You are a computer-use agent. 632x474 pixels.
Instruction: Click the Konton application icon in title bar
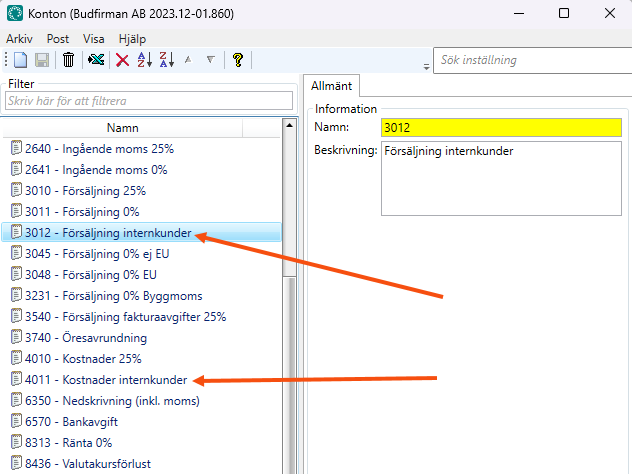(x=15, y=13)
